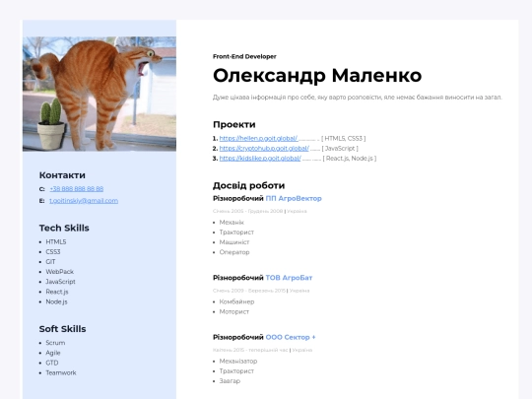
Task: Click the [ JavaScript ] tech label
Action: pos(340,148)
